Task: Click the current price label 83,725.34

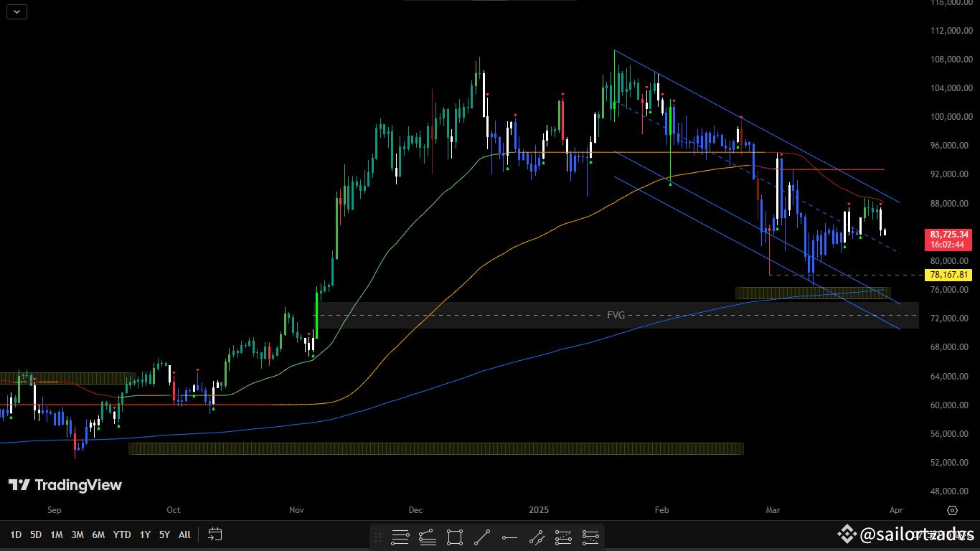Action: coord(949,235)
